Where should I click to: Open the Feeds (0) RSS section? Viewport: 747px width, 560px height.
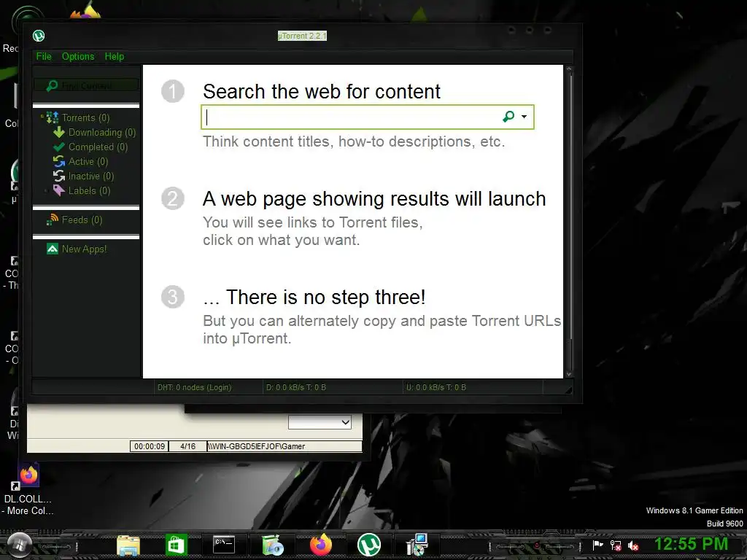click(x=82, y=220)
